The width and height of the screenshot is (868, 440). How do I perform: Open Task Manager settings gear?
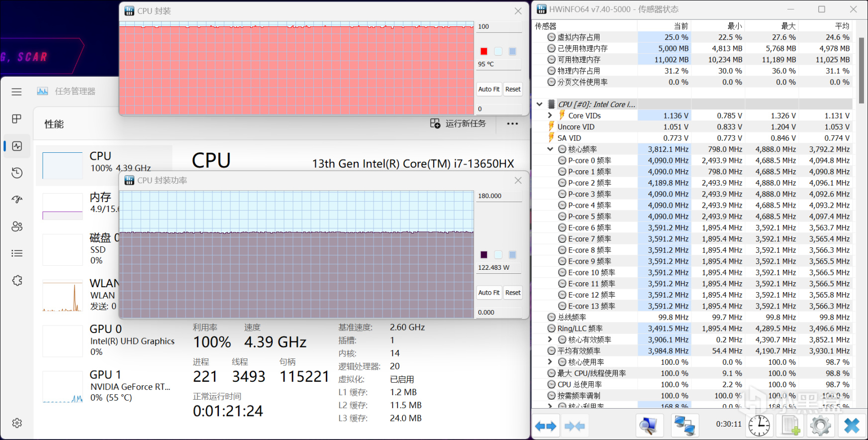pos(17,423)
